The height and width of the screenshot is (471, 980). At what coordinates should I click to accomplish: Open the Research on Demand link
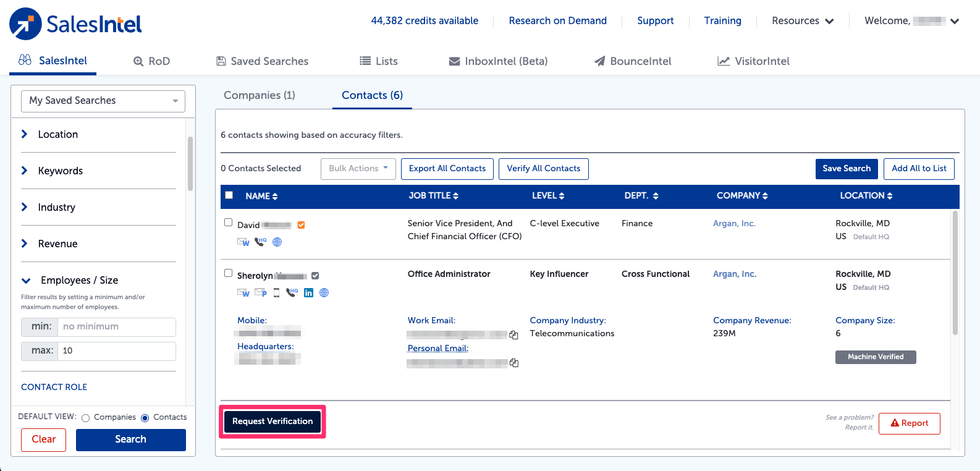point(558,21)
